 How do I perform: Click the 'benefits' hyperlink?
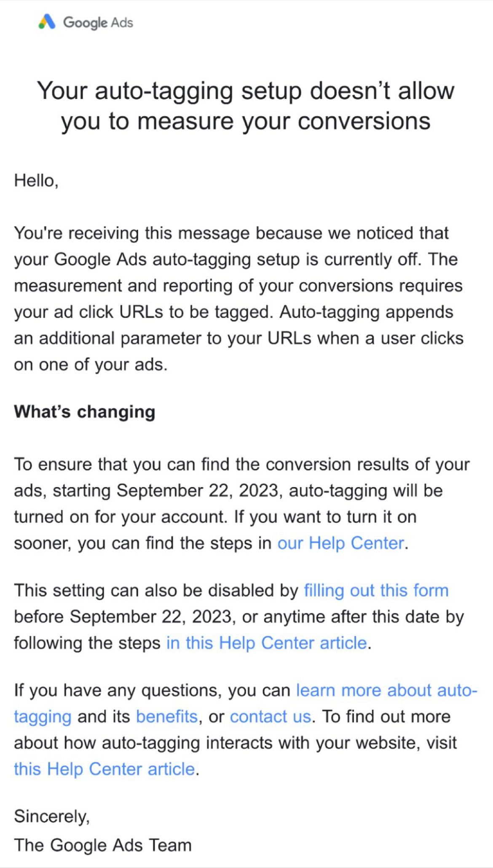pyautogui.click(x=167, y=716)
